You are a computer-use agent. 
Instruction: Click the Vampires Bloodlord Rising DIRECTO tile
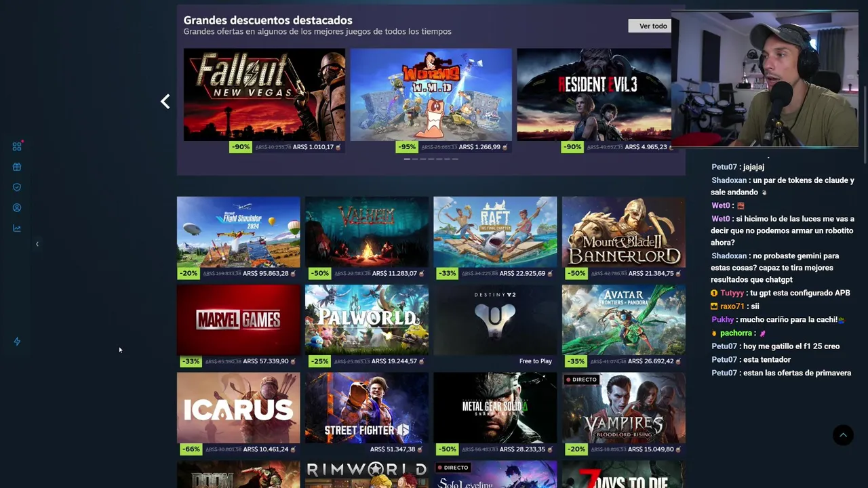click(623, 414)
